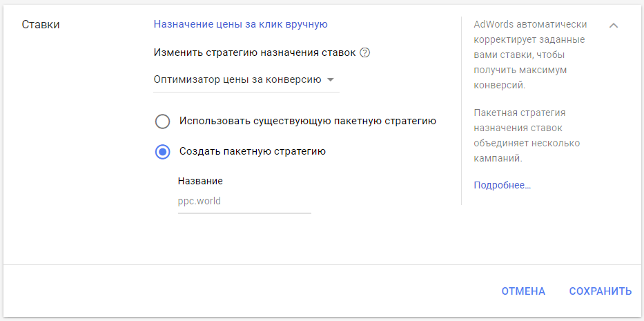Click the dropdown arrow beside strategy name
Screen dimensions: 644x321
pyautogui.click(x=331, y=79)
